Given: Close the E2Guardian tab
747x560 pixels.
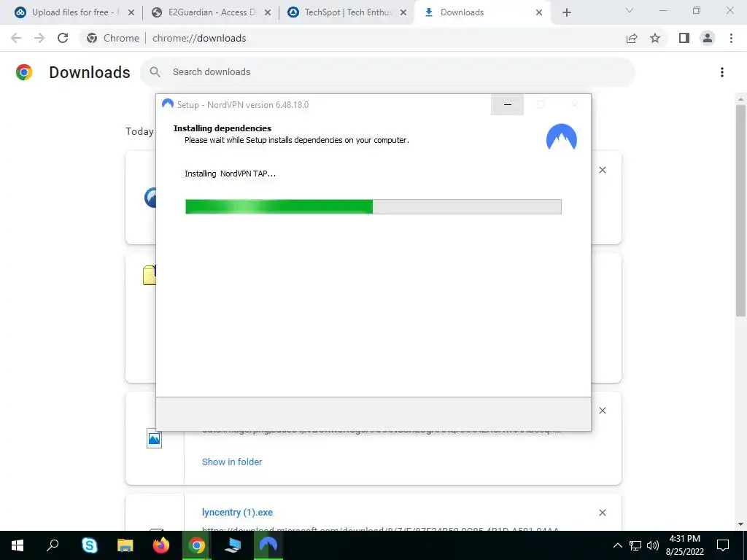Looking at the screenshot, I should pos(268,12).
